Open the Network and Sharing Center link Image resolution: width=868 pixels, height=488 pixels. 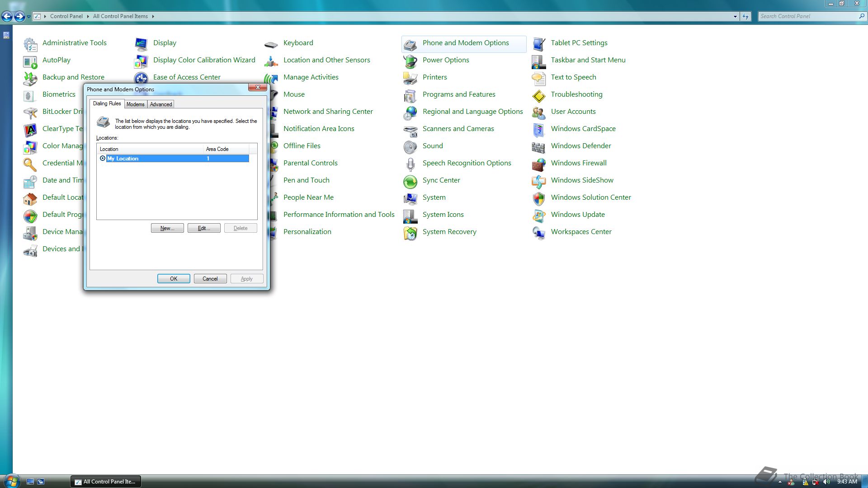pos(328,111)
